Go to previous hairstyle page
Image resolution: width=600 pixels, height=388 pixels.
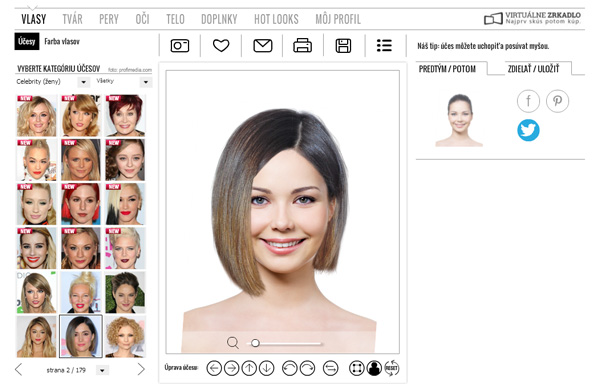[18, 370]
